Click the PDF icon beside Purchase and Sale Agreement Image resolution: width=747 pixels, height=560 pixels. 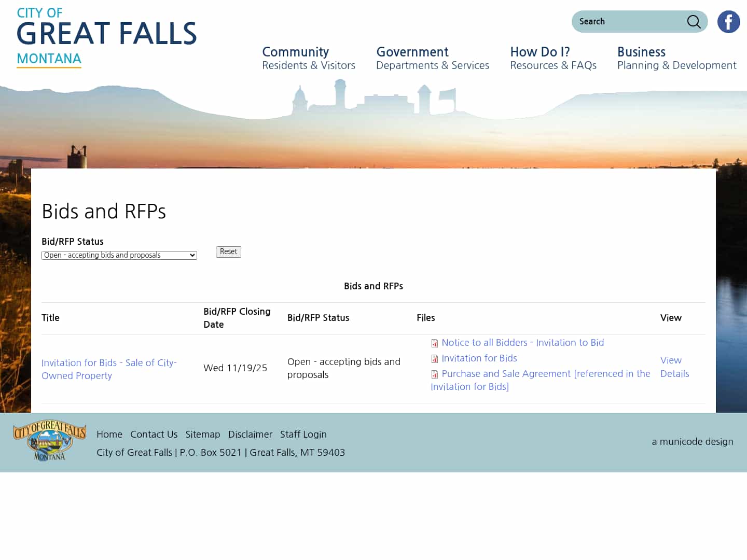435,374
